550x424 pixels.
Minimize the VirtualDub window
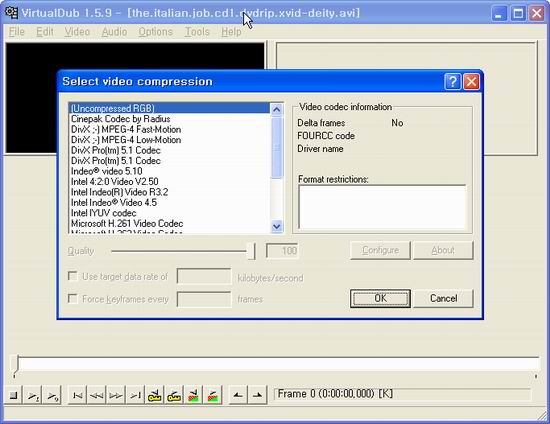(499, 13)
